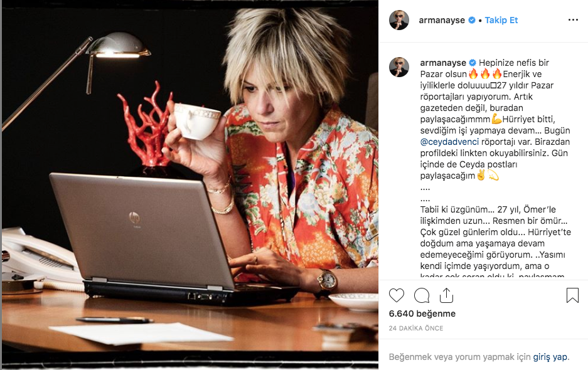Viewport: 588px width, 370px height.
Task: View likes via 6.640 beğenme
Action: (422, 314)
